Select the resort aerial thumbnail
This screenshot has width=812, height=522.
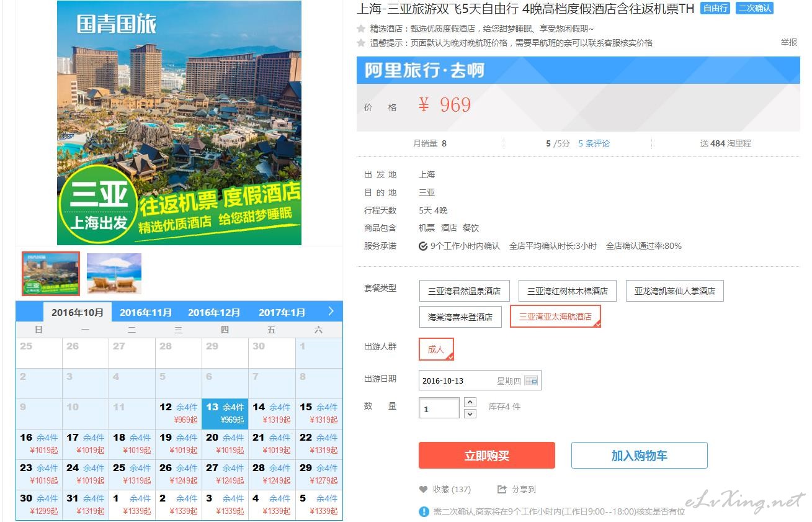[51, 274]
